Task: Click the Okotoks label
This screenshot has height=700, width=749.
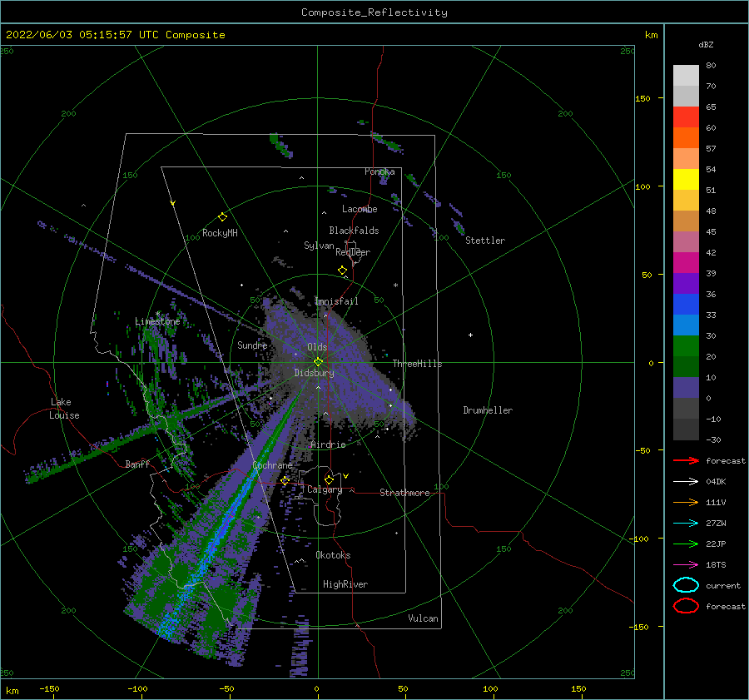Action: click(333, 555)
